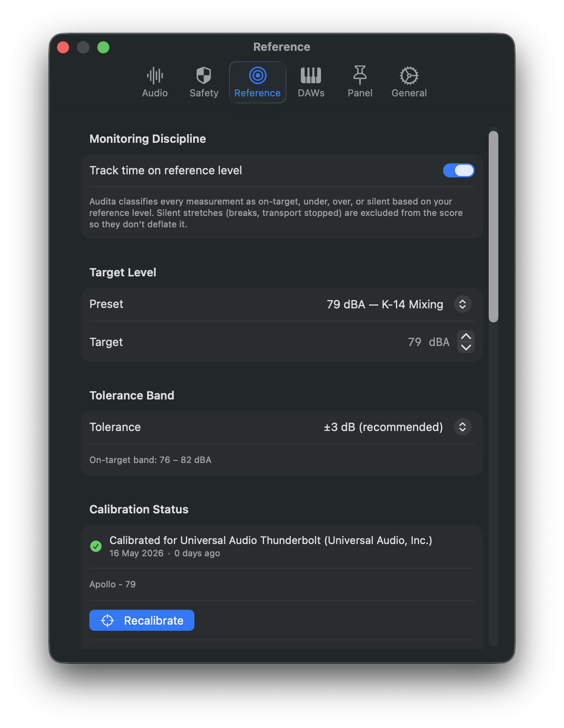Image resolution: width=564 pixels, height=728 pixels.
Task: Click the vertical scrollbar thumb
Action: 493,226
